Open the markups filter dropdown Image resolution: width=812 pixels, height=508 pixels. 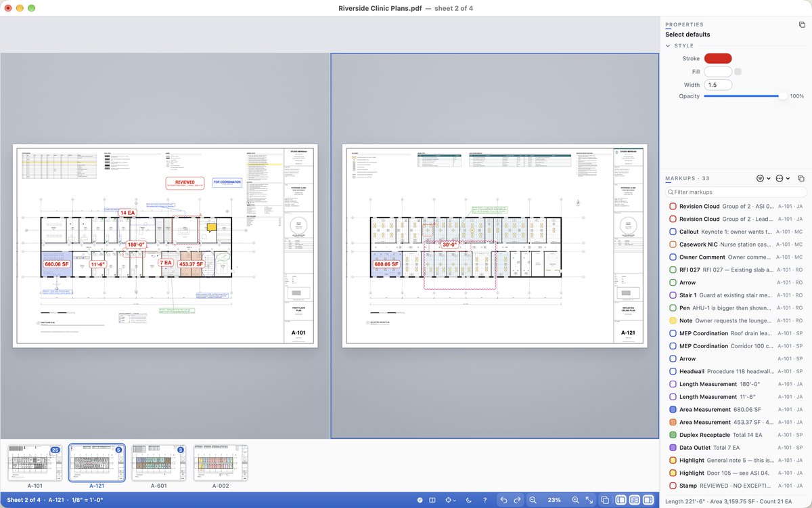(x=763, y=178)
